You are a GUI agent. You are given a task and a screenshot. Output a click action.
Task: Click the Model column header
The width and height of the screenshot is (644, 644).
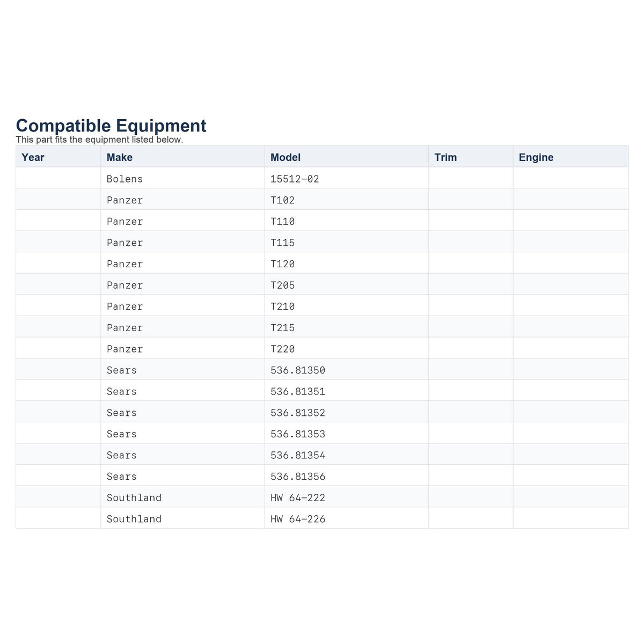click(347, 157)
